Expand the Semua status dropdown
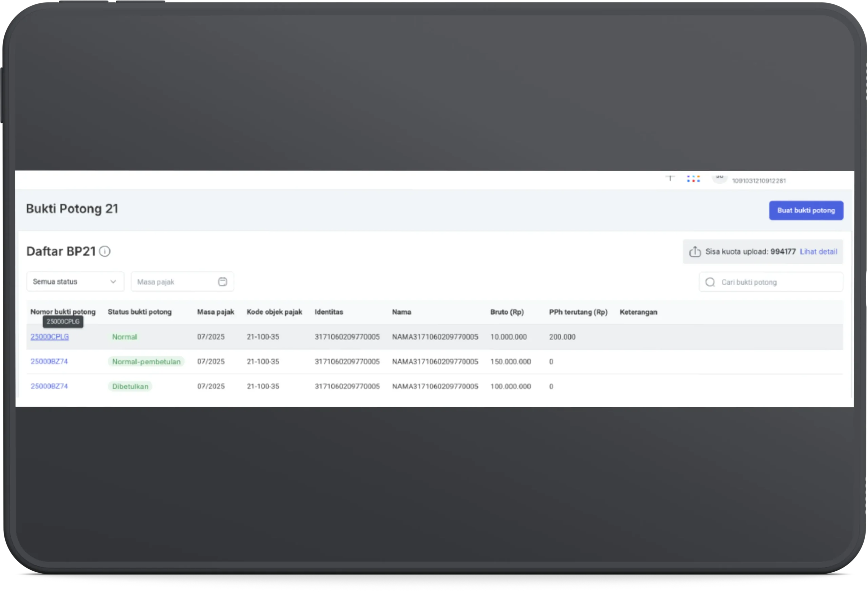This screenshot has width=868, height=592. tap(75, 282)
